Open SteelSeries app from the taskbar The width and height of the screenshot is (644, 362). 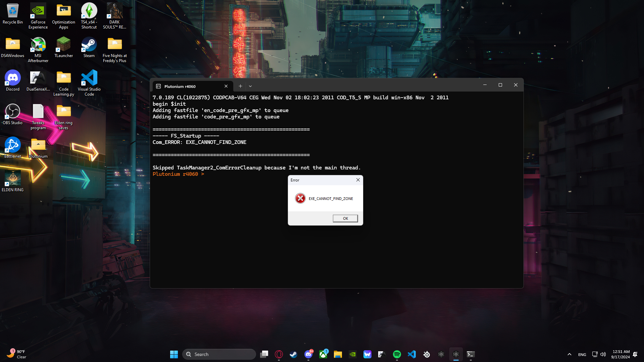coord(427,354)
